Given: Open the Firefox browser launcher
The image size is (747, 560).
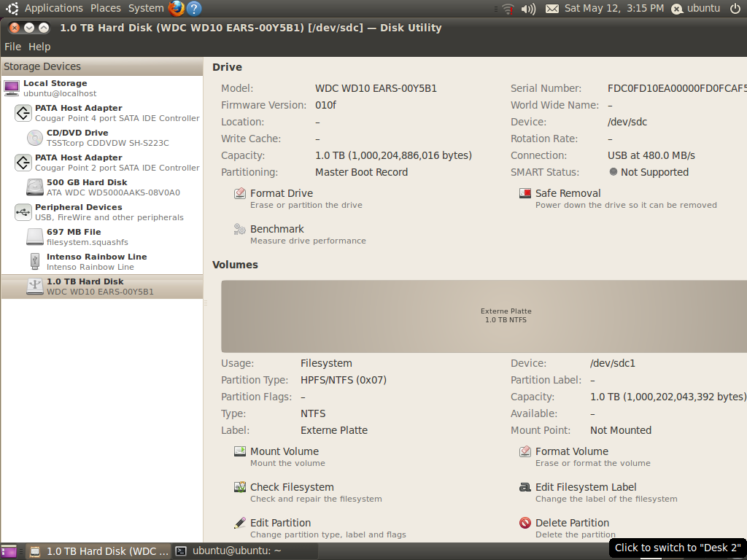Looking at the screenshot, I should click(x=177, y=8).
